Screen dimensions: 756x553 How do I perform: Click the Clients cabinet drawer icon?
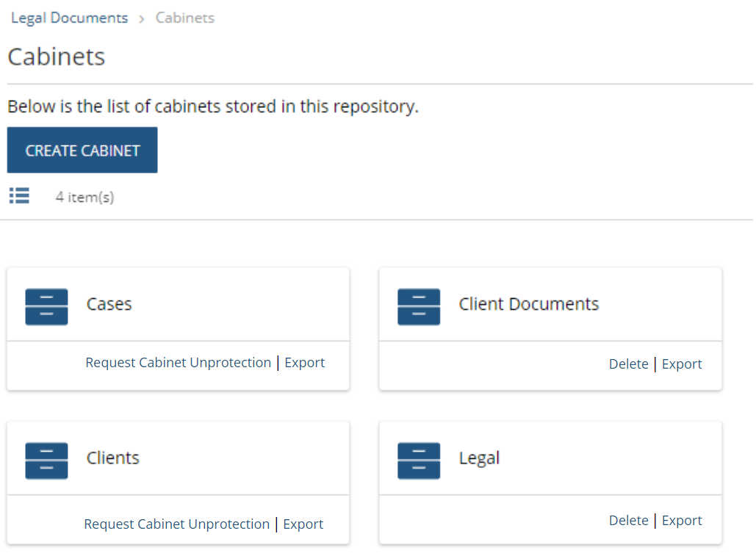pos(46,460)
